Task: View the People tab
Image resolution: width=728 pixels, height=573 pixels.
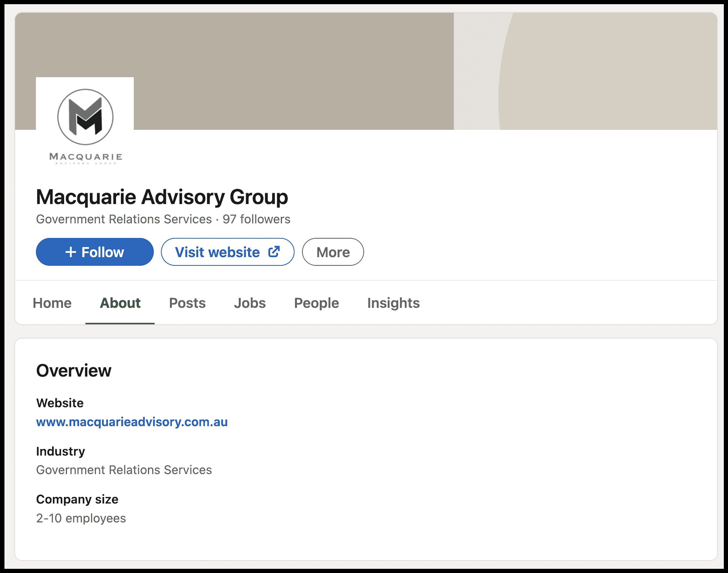Action: click(316, 303)
